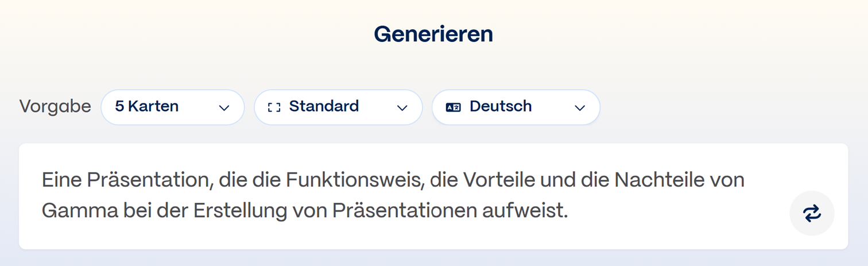The height and width of the screenshot is (266, 868).
Task: Click the brackets icon beside Standard
Action: pos(274,107)
